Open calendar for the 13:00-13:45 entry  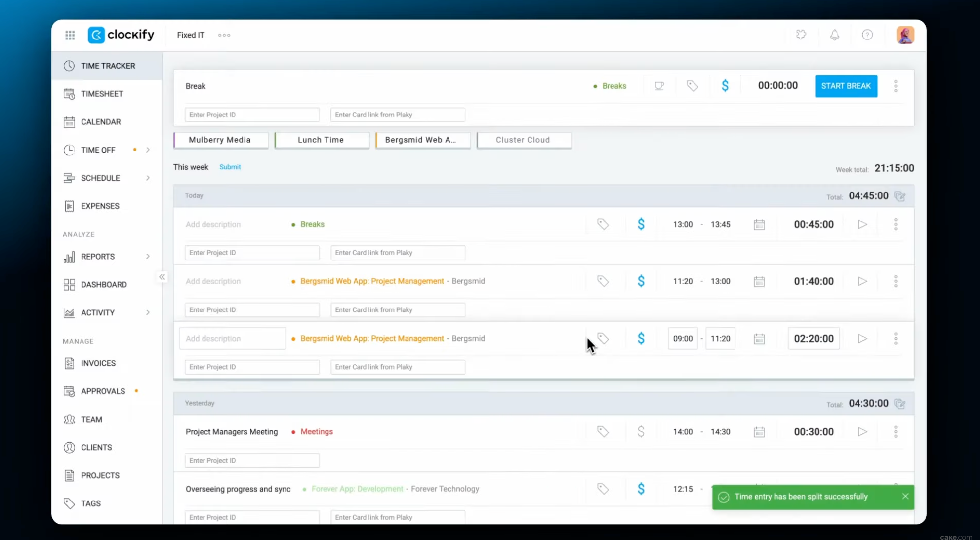(759, 225)
